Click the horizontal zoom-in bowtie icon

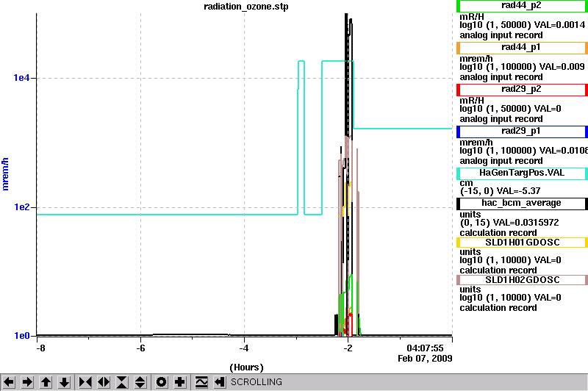coord(85,382)
